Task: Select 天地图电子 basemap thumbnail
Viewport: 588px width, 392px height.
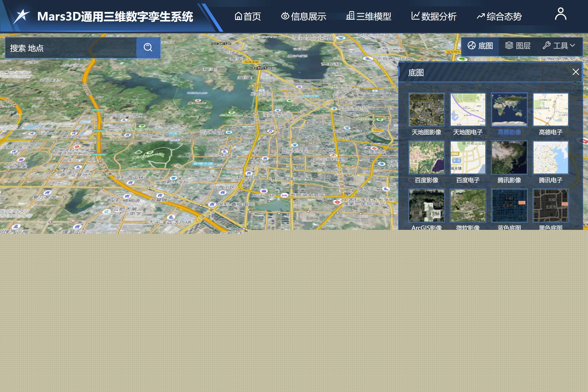Action: point(468,110)
